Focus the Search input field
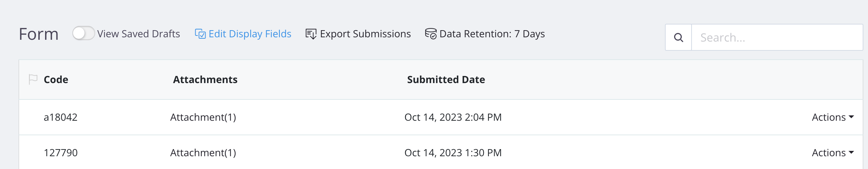The height and width of the screenshot is (169, 868). 777,38
